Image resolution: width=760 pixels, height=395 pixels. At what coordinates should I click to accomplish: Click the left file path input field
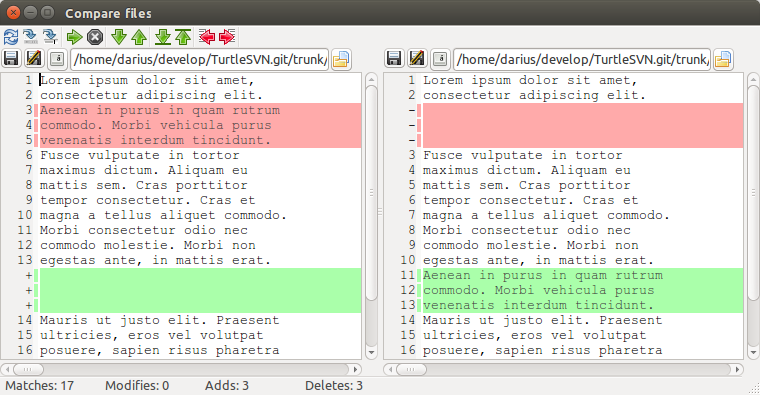click(x=200, y=60)
